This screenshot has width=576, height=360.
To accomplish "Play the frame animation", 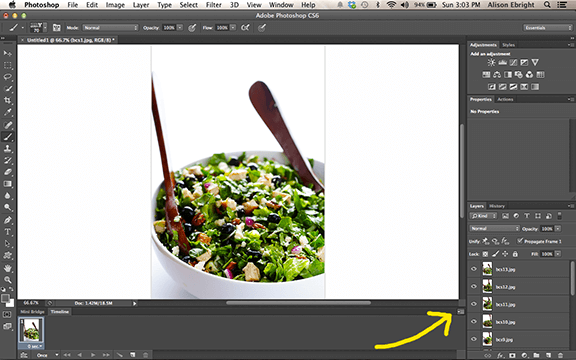I will tap(93, 355).
